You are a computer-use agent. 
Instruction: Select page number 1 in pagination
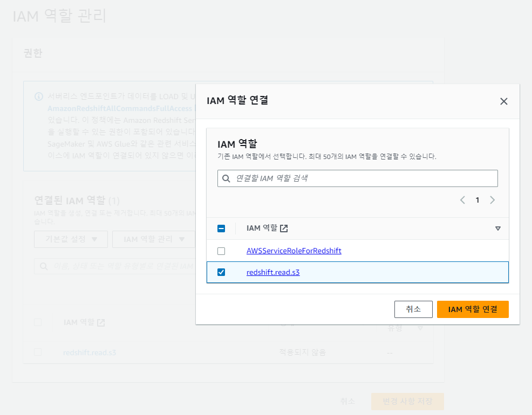click(x=478, y=200)
